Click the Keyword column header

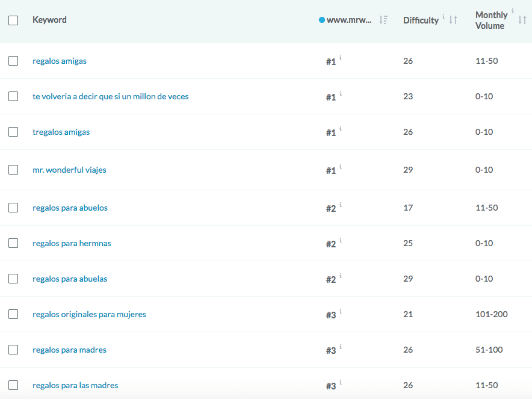tap(49, 20)
